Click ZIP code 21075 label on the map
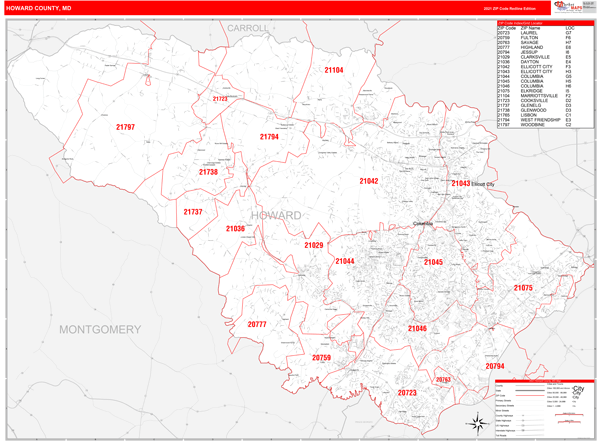 (523, 288)
